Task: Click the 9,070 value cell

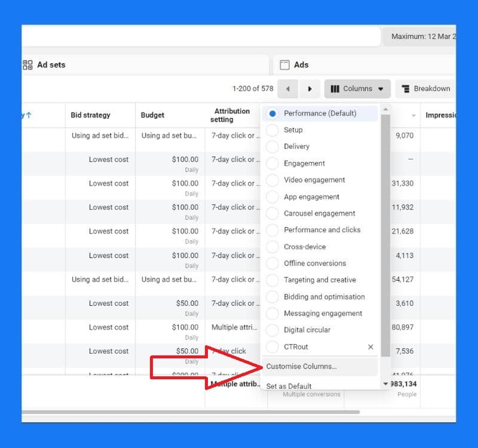Action: (405, 136)
